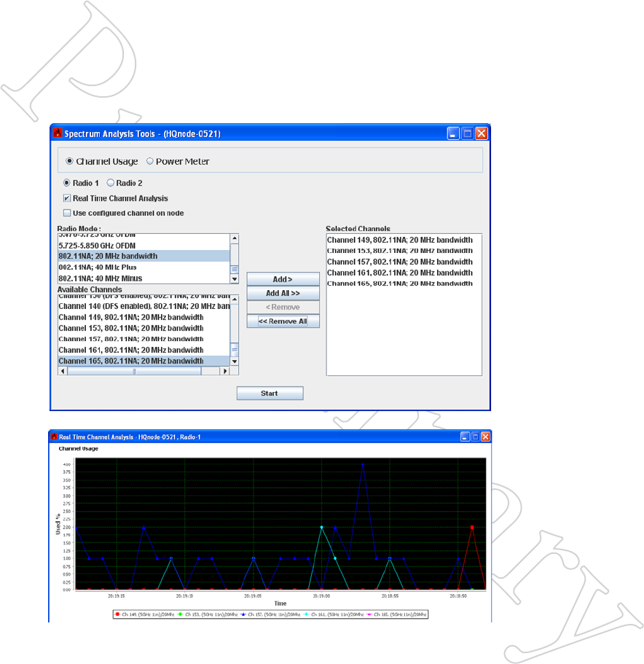Enable Use configured channel on node

pyautogui.click(x=67, y=213)
